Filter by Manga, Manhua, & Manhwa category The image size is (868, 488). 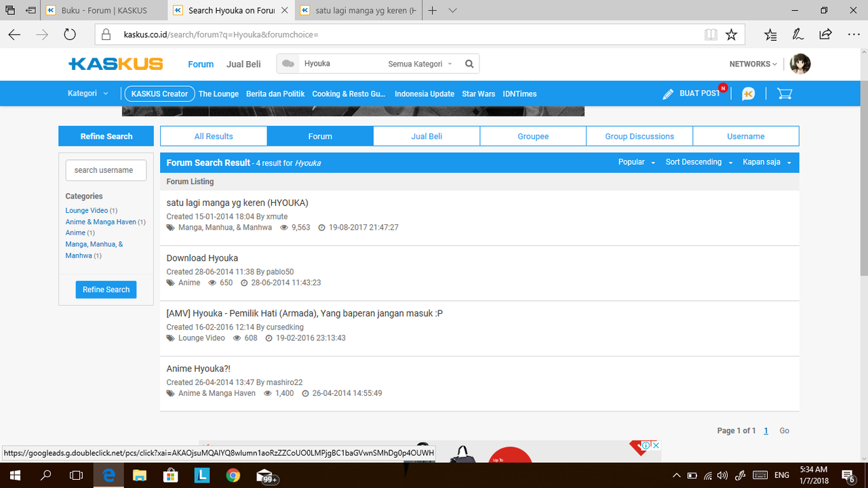94,249
